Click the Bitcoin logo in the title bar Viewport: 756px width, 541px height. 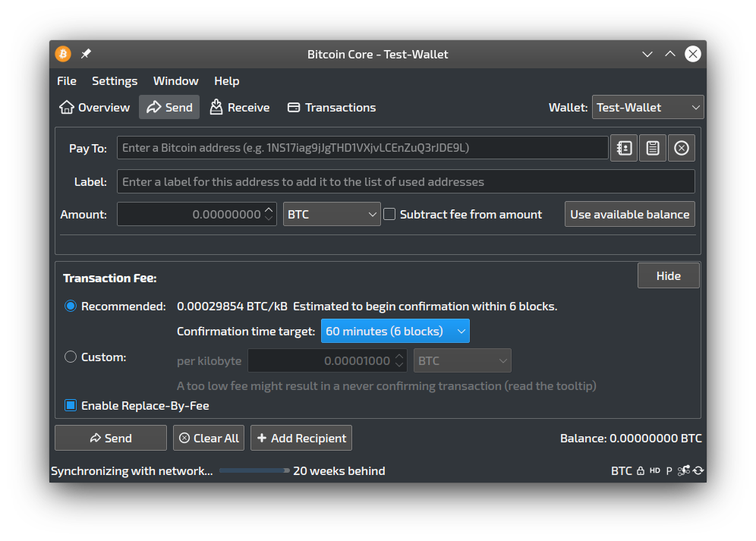click(x=63, y=54)
